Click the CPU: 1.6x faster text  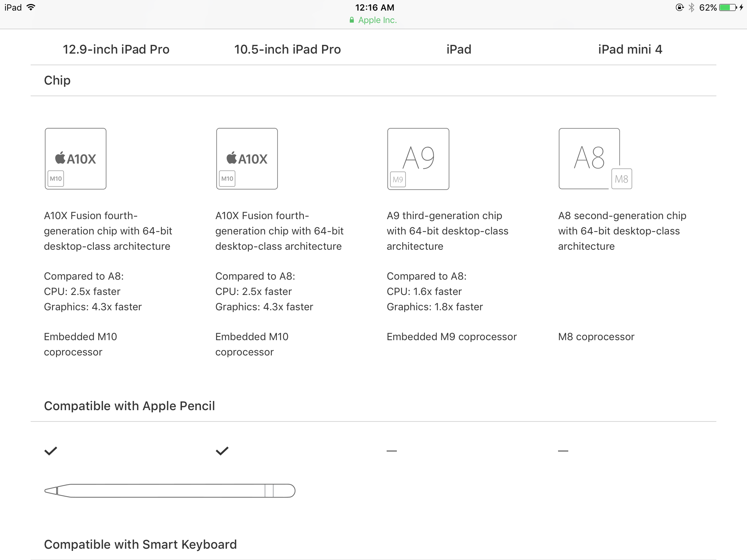[424, 291]
